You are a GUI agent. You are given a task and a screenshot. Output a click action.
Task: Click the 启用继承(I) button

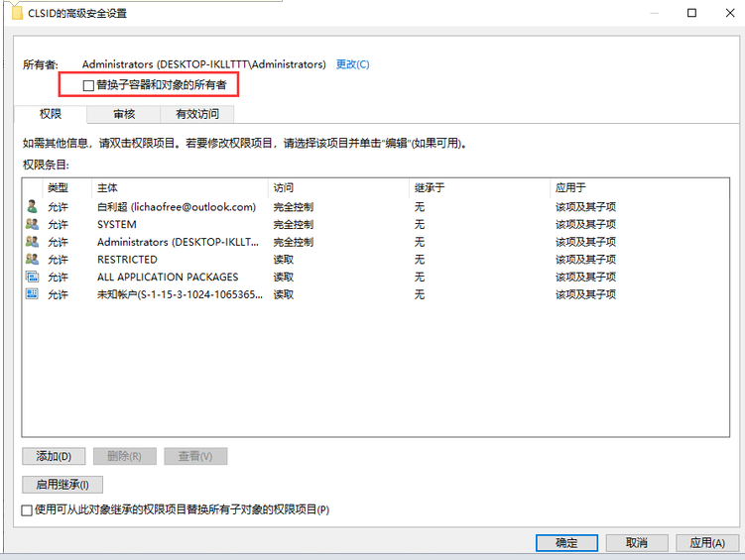coord(62,485)
